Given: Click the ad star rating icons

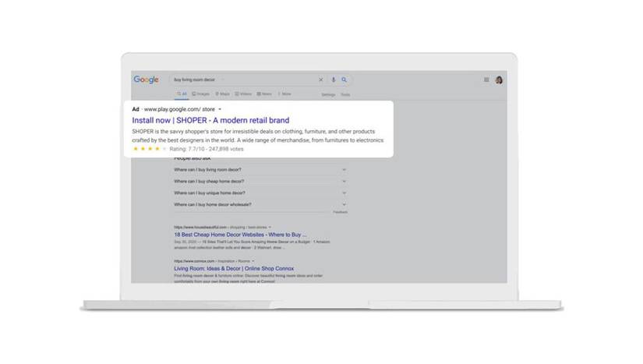Looking at the screenshot, I should pyautogui.click(x=150, y=149).
